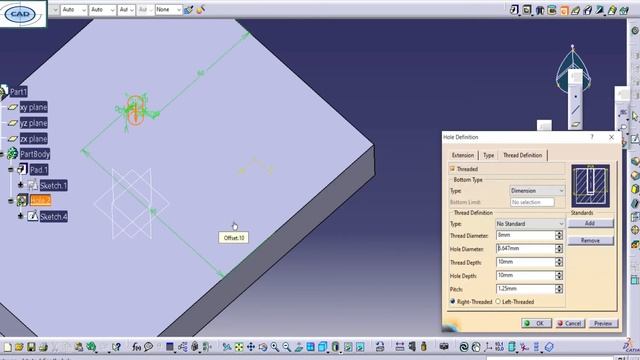This screenshot has width=640, height=360.
Task: Click the Add standards button
Action: 590,223
